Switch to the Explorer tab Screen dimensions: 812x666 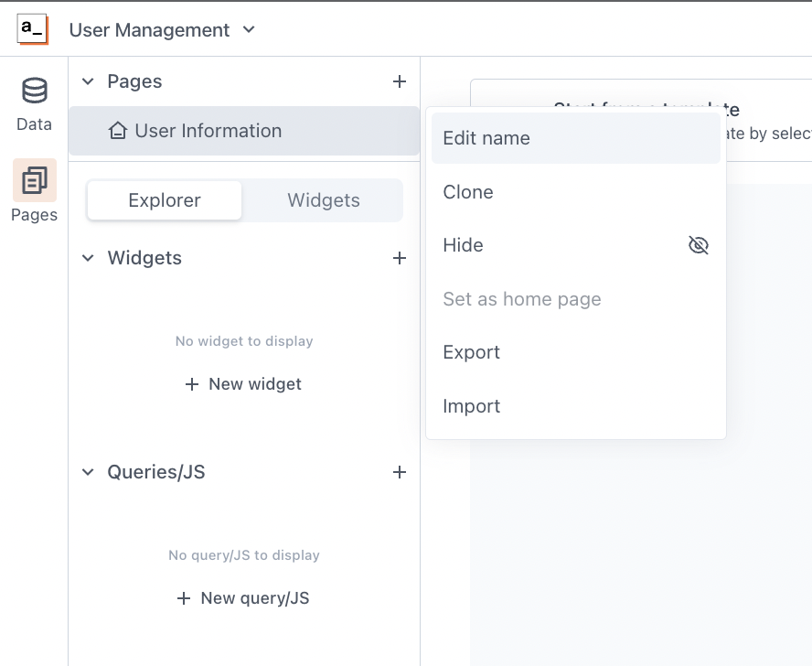165,200
